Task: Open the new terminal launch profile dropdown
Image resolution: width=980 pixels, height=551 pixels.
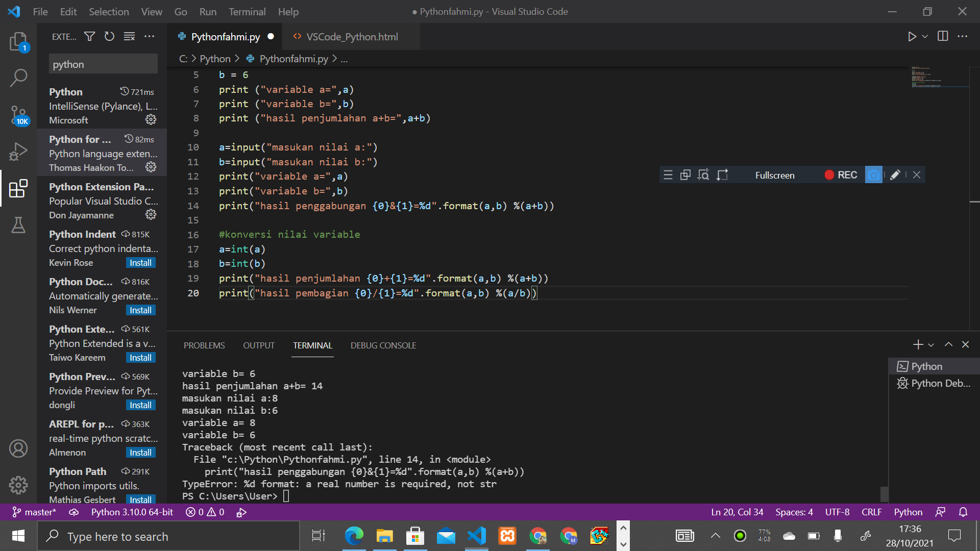Action: click(x=931, y=345)
